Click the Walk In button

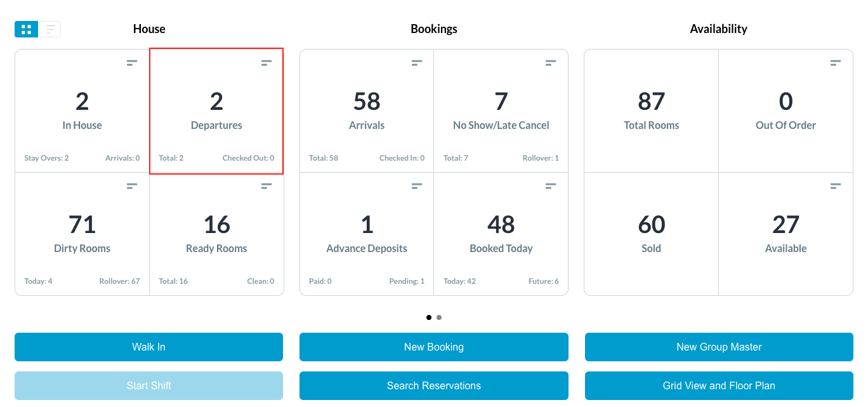[148, 347]
